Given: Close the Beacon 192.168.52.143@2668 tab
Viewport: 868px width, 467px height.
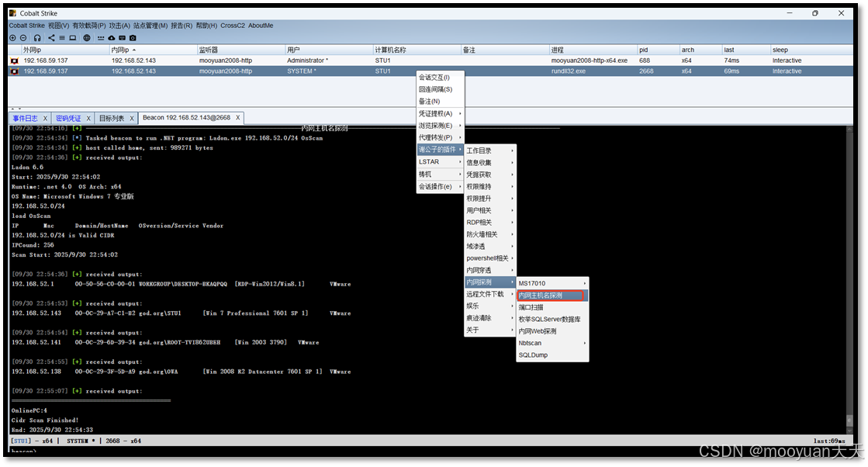Looking at the screenshot, I should (x=238, y=118).
